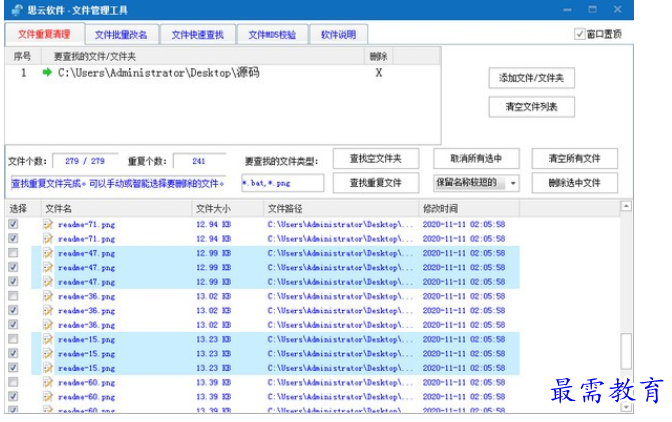Go to the 文件快速查找 tab
The image size is (672, 422).
tap(198, 35)
